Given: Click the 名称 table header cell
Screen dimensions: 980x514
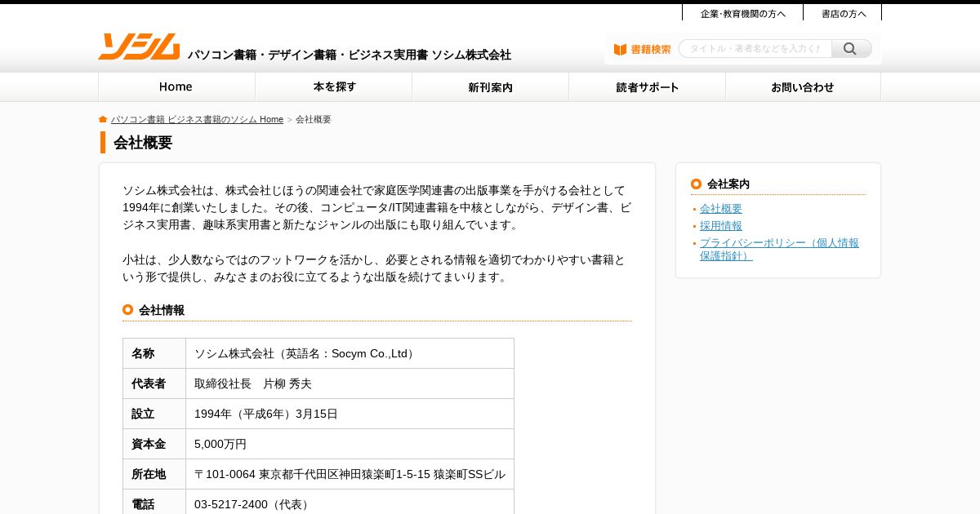Looking at the screenshot, I should click(x=154, y=353).
